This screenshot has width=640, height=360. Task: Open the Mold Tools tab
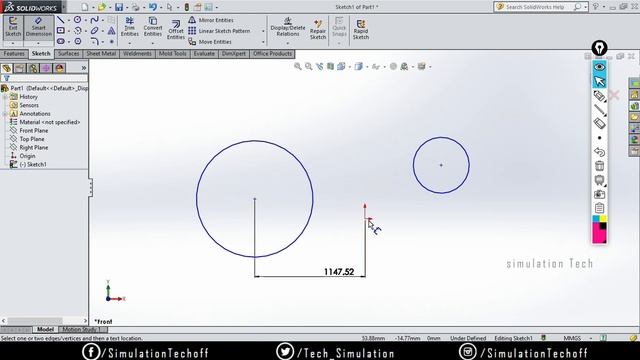tap(173, 54)
